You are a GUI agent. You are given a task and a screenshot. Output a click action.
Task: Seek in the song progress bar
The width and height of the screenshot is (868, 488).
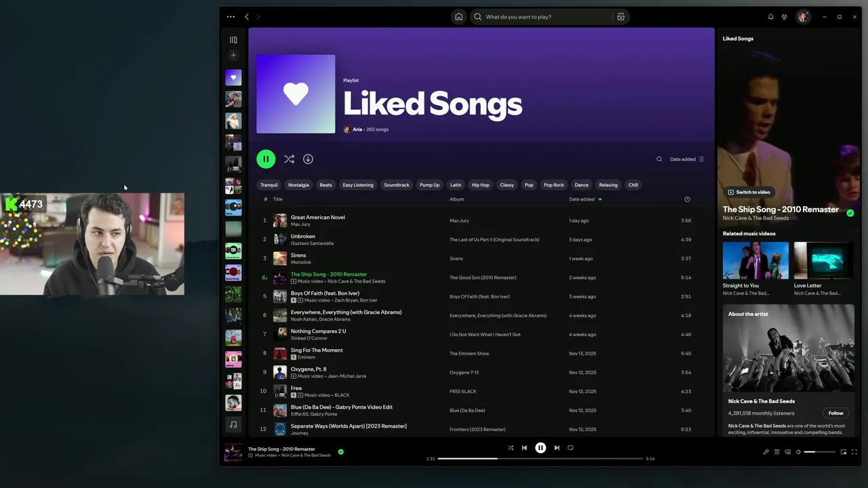coord(540,459)
